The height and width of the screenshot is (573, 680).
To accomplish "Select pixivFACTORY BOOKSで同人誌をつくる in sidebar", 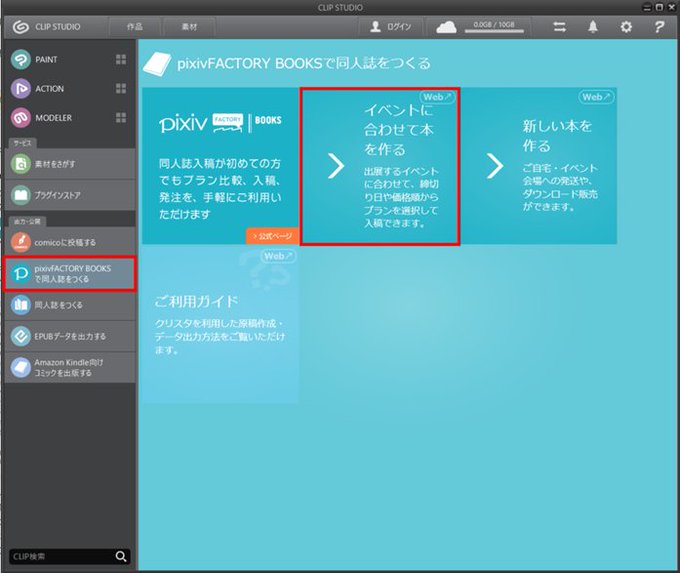I will coord(70,274).
